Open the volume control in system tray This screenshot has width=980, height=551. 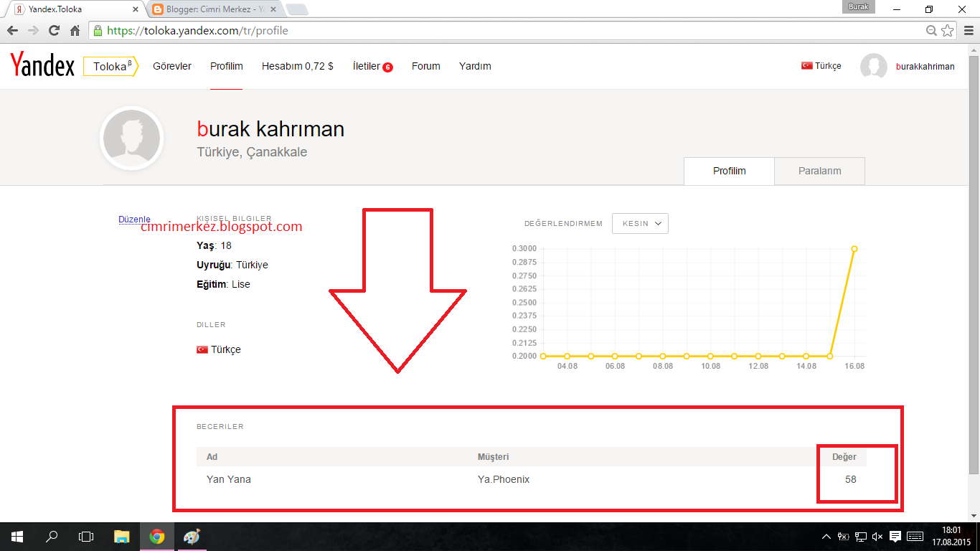[877, 537]
